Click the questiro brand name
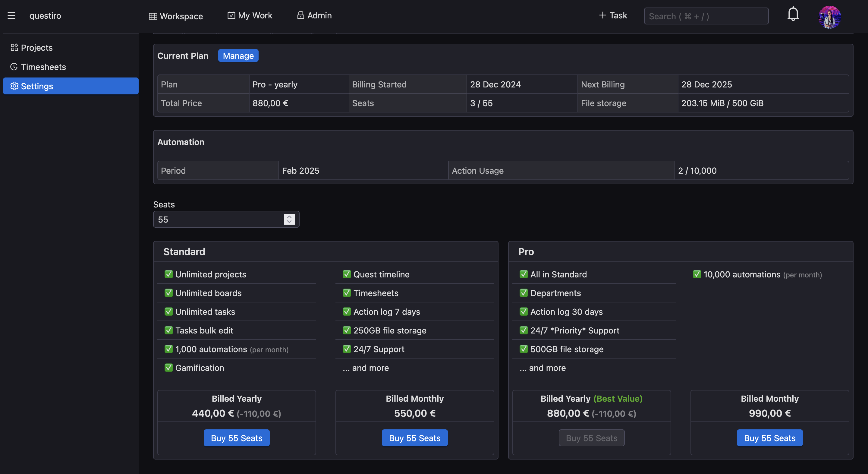 coord(45,15)
